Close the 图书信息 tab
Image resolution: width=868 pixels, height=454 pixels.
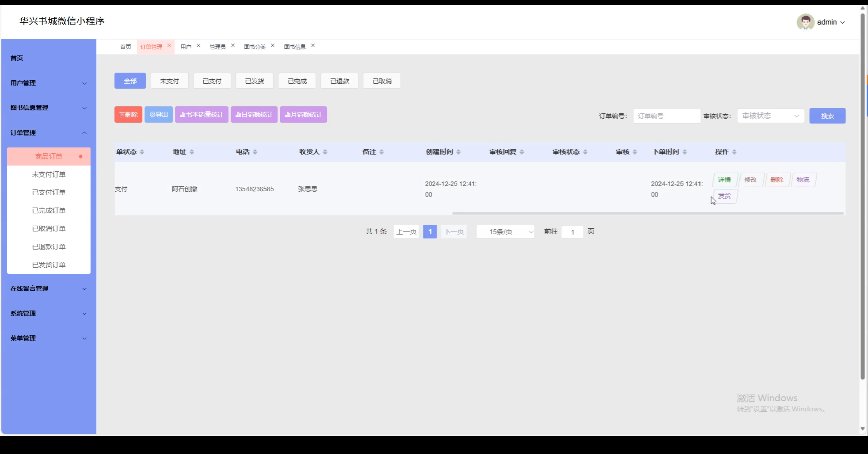click(313, 45)
